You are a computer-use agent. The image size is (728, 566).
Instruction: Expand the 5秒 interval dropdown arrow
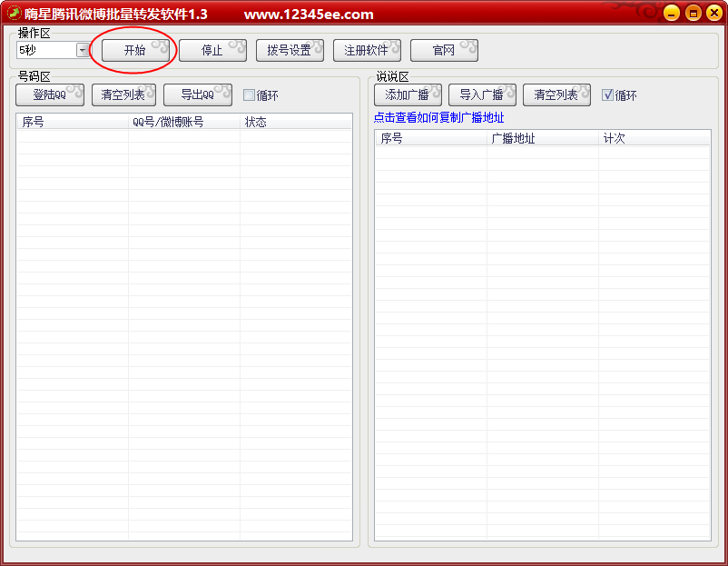[84, 50]
